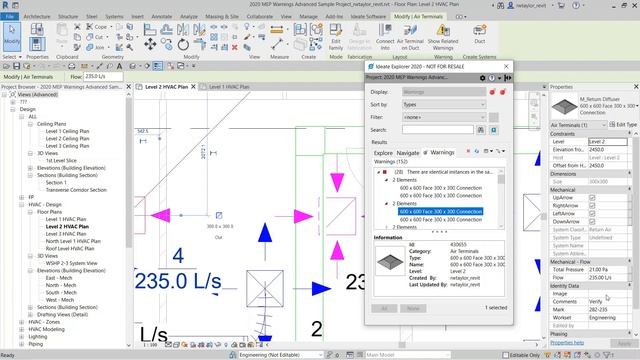This screenshot has height=360, width=640.
Task: Toggle the UpArrow checkbox
Action: coord(592,198)
